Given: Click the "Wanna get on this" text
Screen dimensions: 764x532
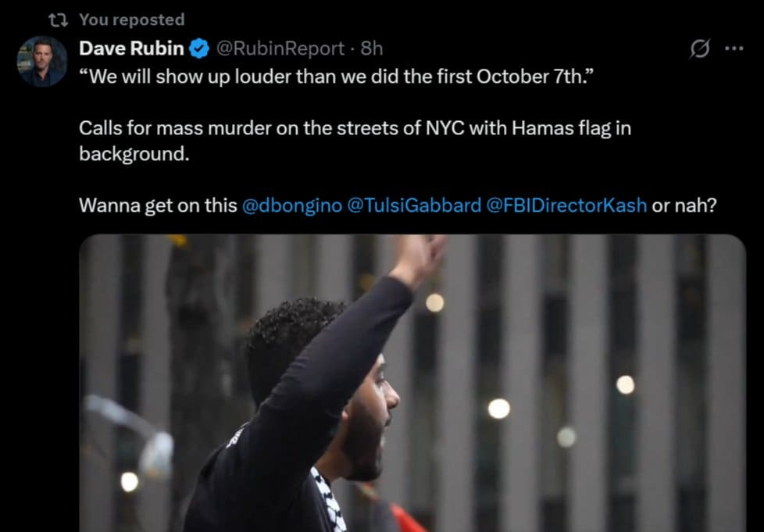Looking at the screenshot, I should pyautogui.click(x=158, y=205).
